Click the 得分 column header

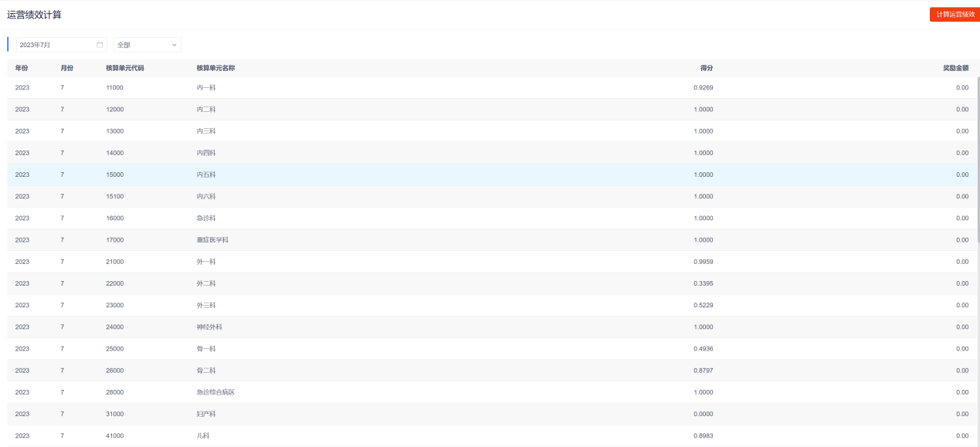click(x=706, y=68)
